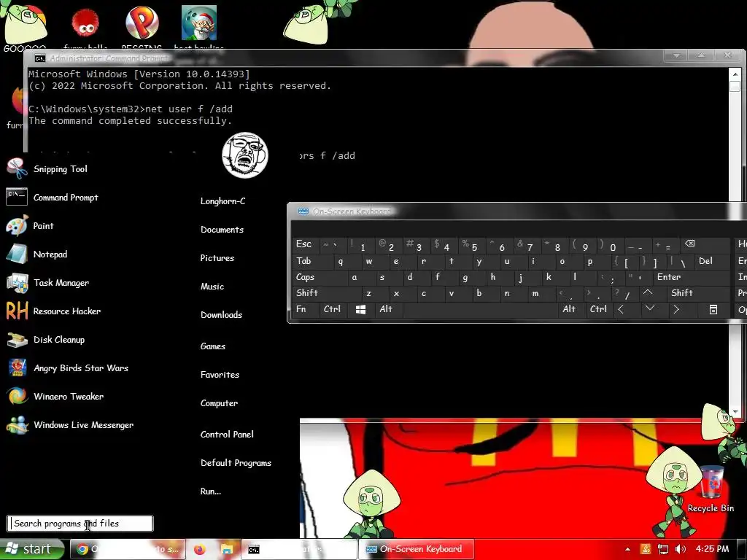This screenshot has height=560, width=747.
Task: Open Default Programs from start menu
Action: coord(236,463)
